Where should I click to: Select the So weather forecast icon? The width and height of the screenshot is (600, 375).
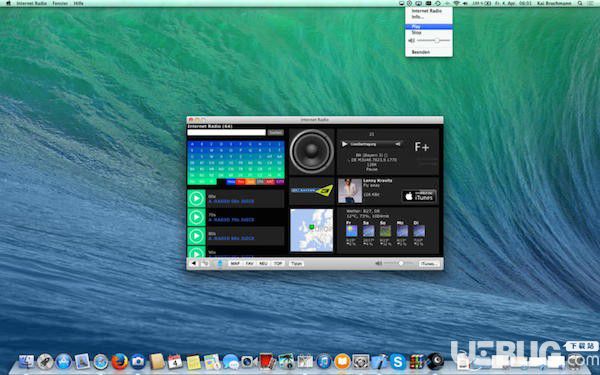tap(385, 231)
